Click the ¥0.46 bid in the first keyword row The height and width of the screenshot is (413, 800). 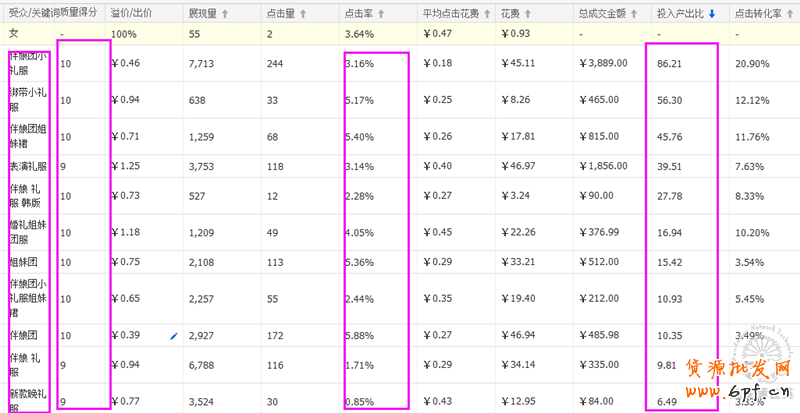(125, 63)
